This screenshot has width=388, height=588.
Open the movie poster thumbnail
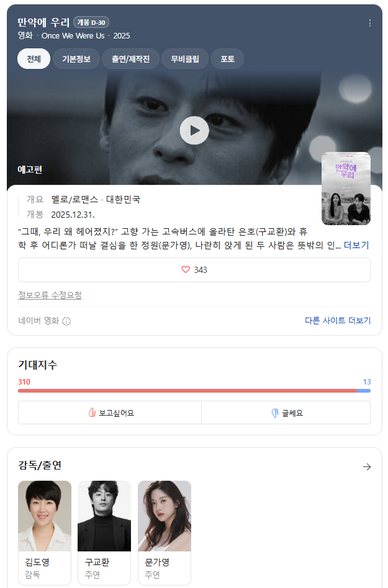[346, 189]
